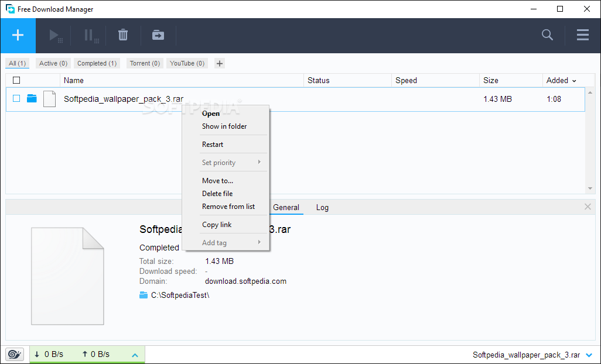Add a new tag filter with plus button

point(220,64)
